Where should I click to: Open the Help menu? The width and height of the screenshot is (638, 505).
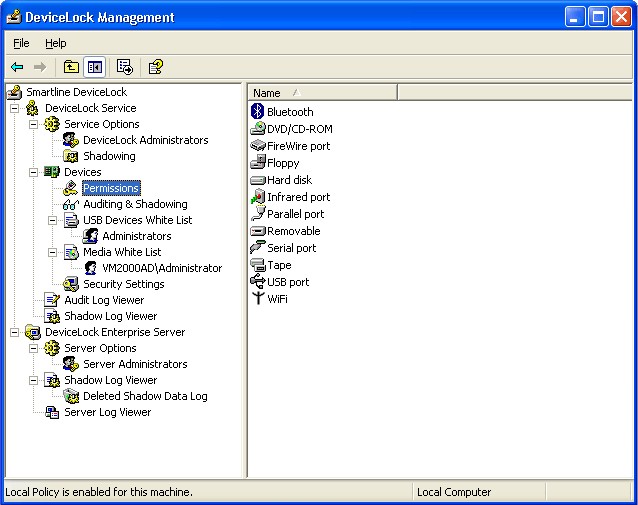[55, 43]
